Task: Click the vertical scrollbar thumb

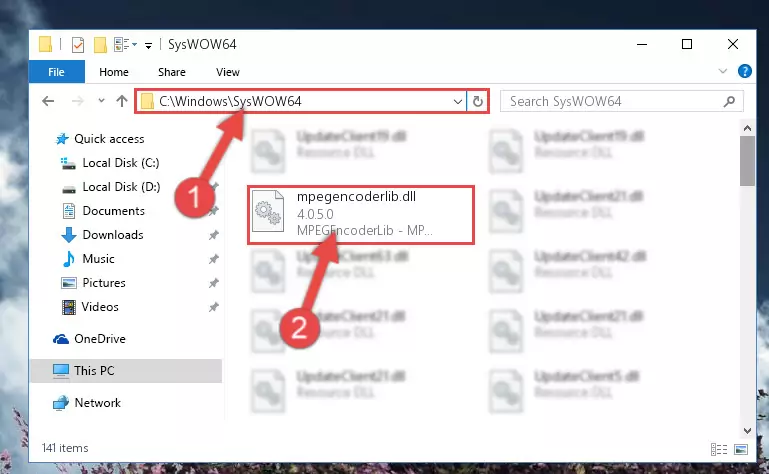Action: (x=747, y=161)
